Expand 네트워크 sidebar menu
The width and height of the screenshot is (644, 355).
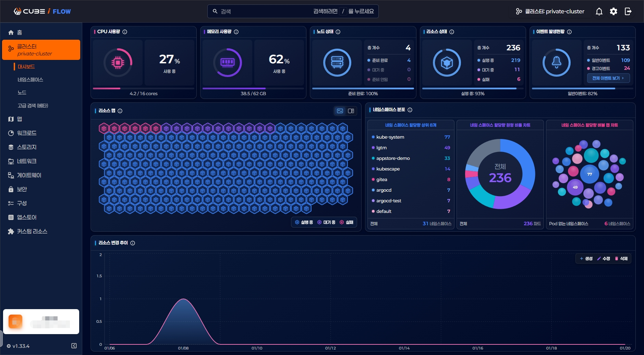(x=41, y=161)
